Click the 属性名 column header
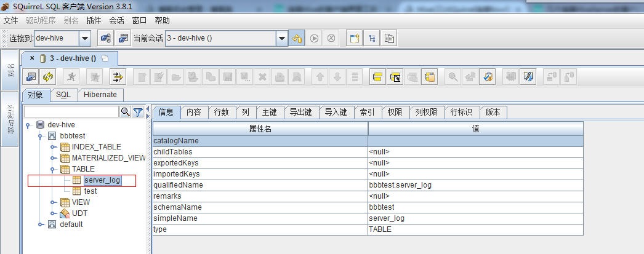Screen dimensions: 644x254 coord(260,129)
